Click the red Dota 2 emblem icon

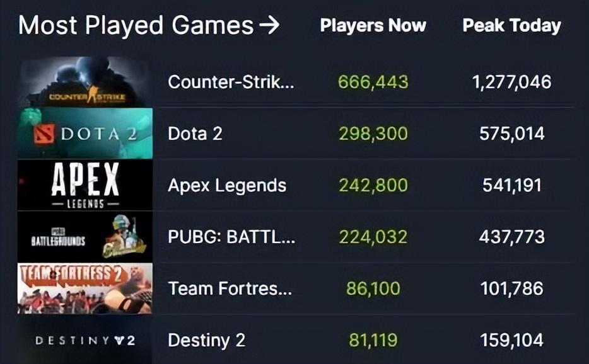(44, 134)
